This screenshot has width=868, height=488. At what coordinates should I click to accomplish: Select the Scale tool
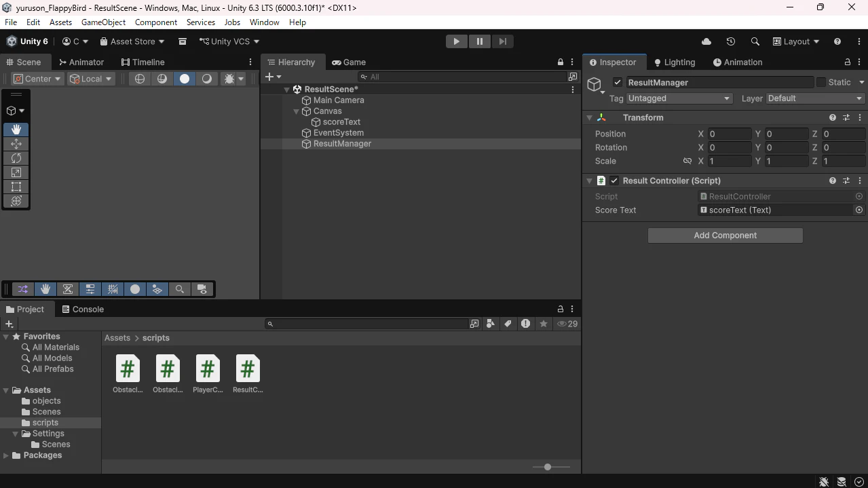pyautogui.click(x=16, y=172)
